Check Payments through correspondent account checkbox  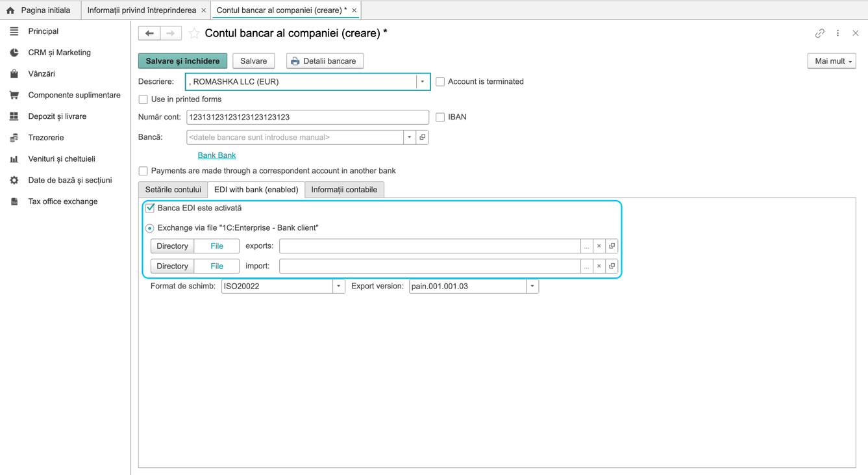click(143, 171)
